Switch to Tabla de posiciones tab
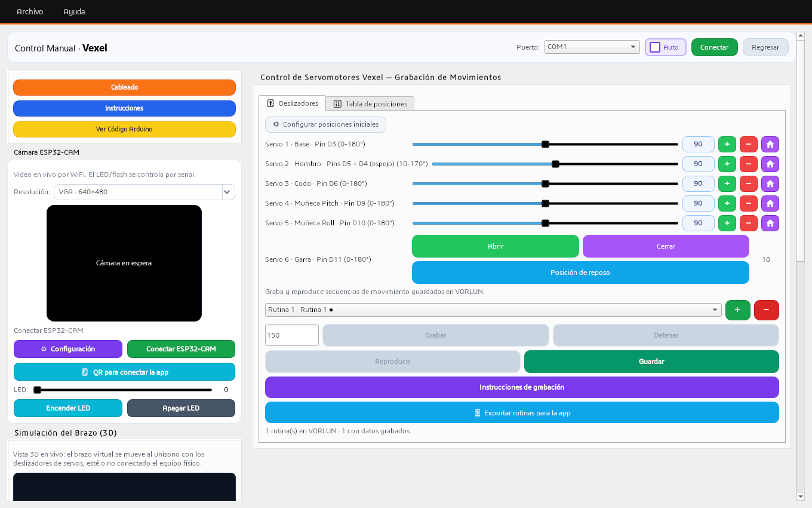The width and height of the screenshot is (812, 508). pos(371,103)
